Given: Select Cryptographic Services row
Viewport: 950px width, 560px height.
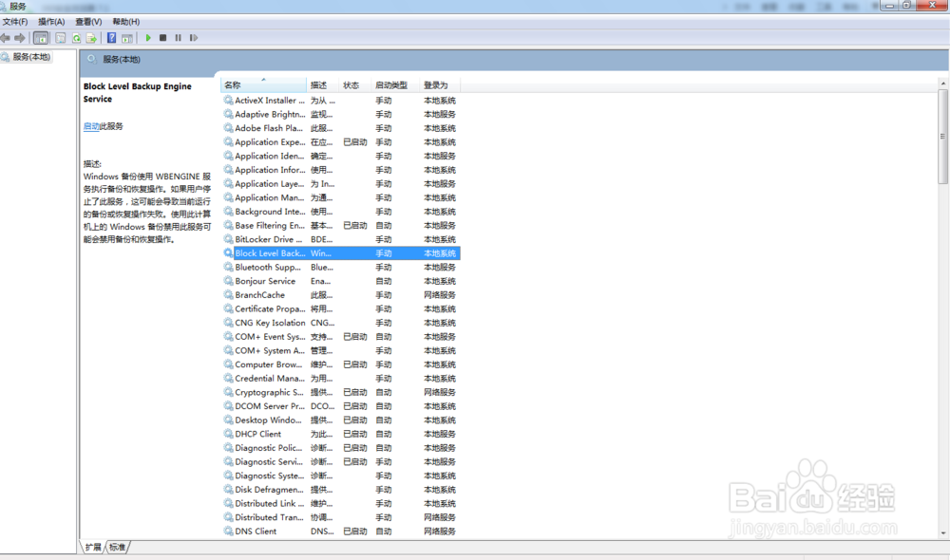Looking at the screenshot, I should (340, 392).
